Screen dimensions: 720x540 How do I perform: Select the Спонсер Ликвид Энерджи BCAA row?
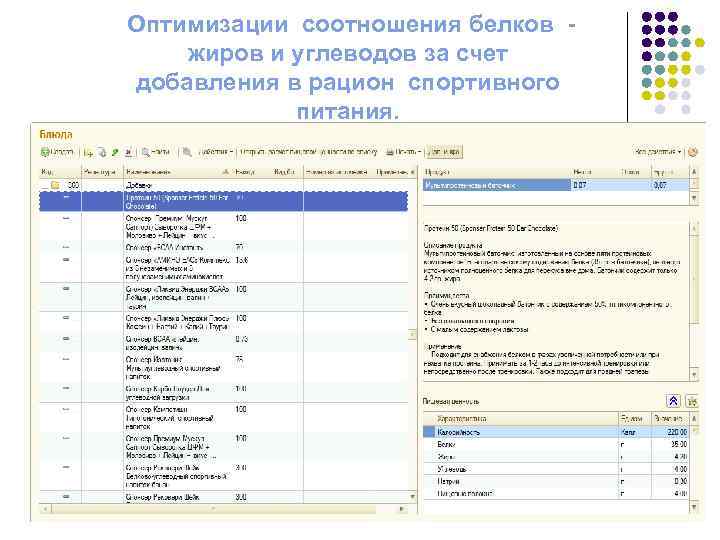tap(224, 297)
